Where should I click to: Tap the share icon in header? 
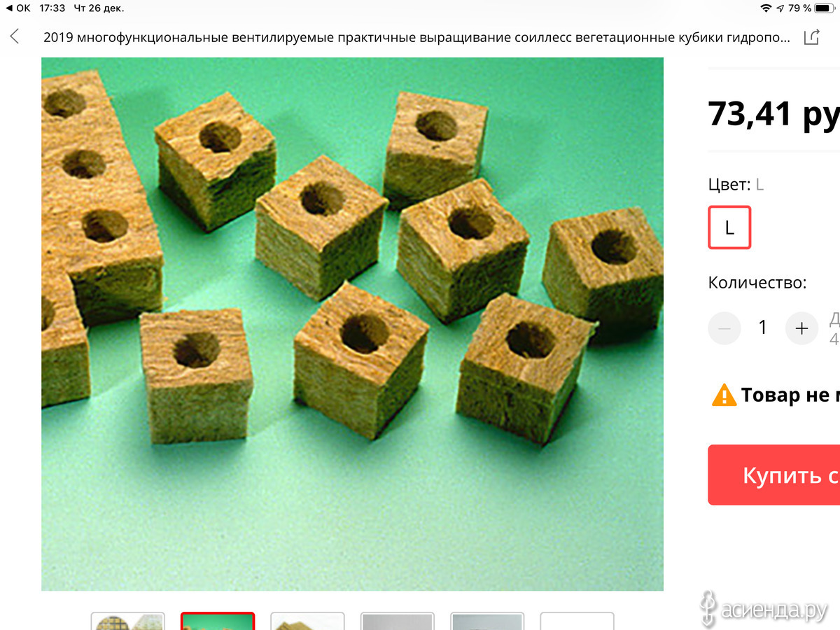coord(811,36)
